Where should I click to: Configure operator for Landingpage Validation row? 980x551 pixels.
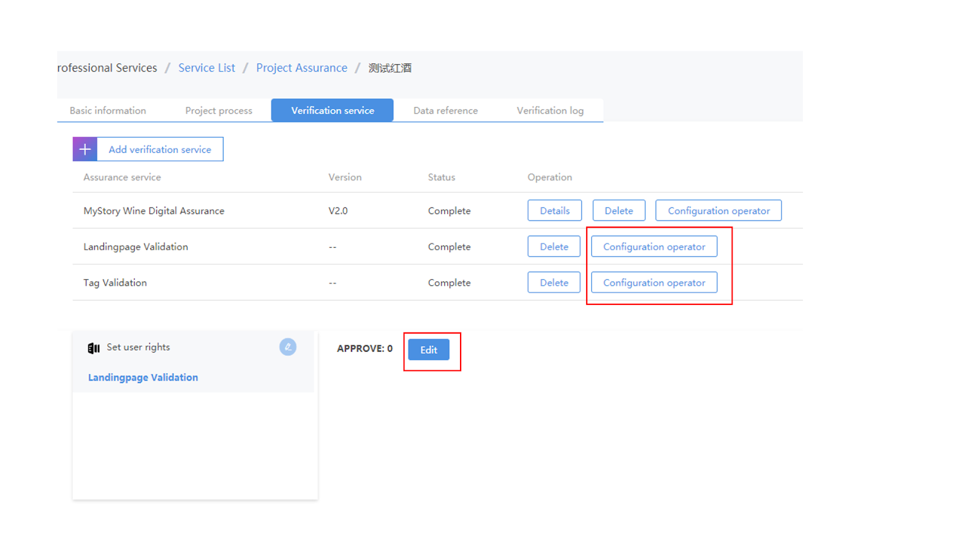654,247
